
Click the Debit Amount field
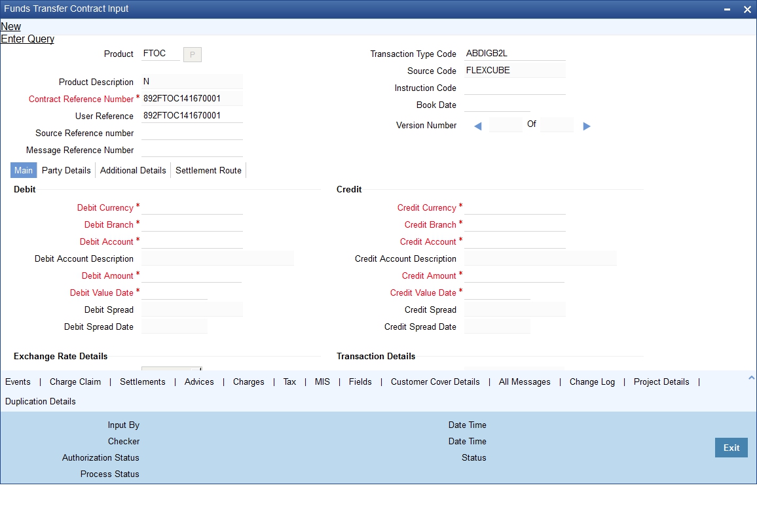(191, 275)
